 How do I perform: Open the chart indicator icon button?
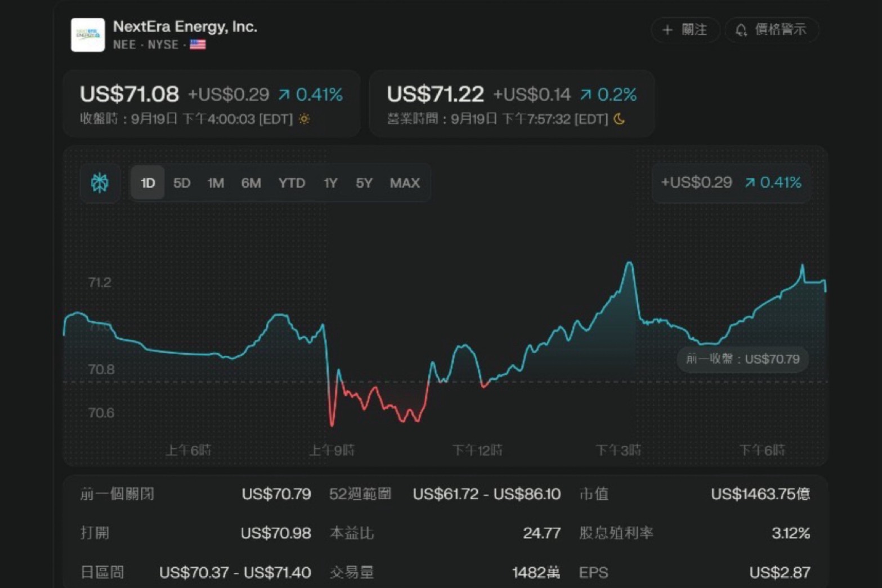coord(100,182)
